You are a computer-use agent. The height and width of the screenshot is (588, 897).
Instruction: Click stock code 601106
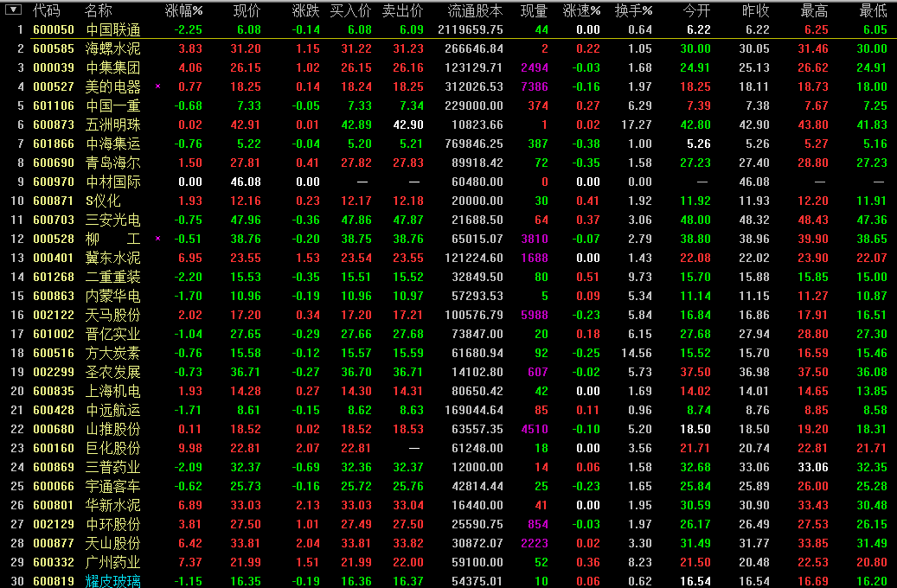[54, 105]
